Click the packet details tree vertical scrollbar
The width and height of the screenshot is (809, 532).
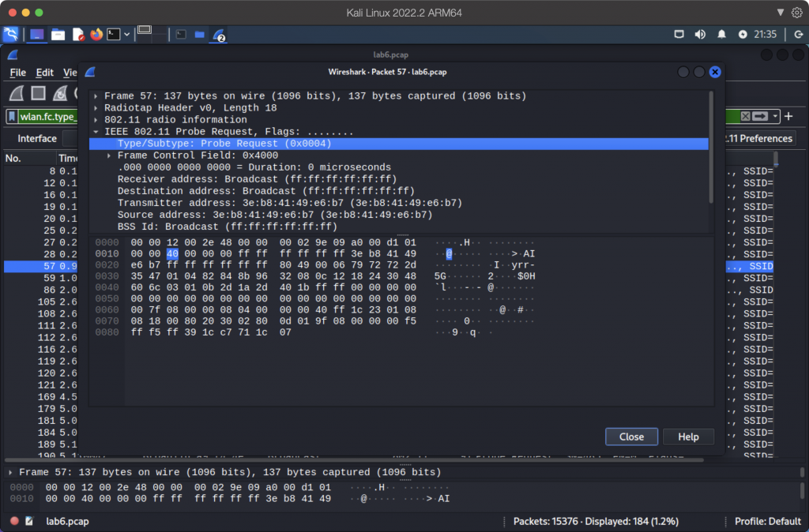point(712,148)
